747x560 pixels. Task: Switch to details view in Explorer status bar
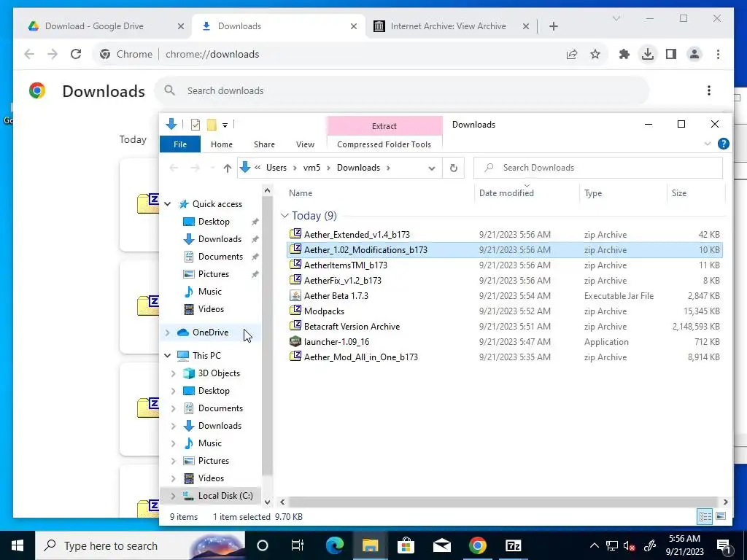(x=705, y=516)
